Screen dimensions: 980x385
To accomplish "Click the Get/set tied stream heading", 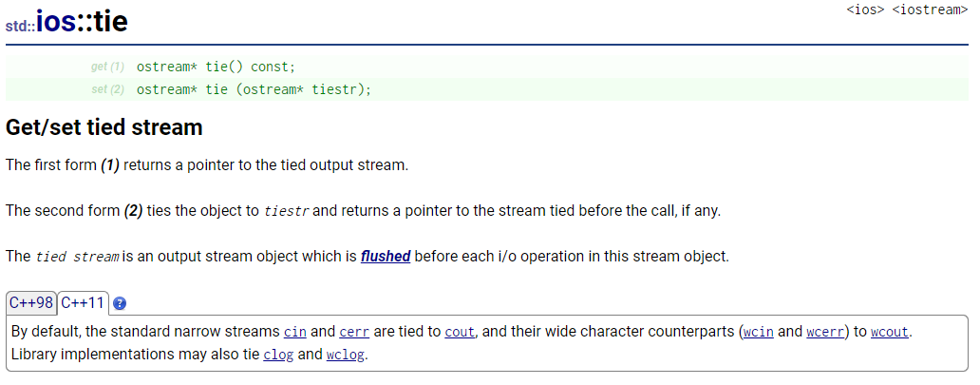I will click(104, 126).
